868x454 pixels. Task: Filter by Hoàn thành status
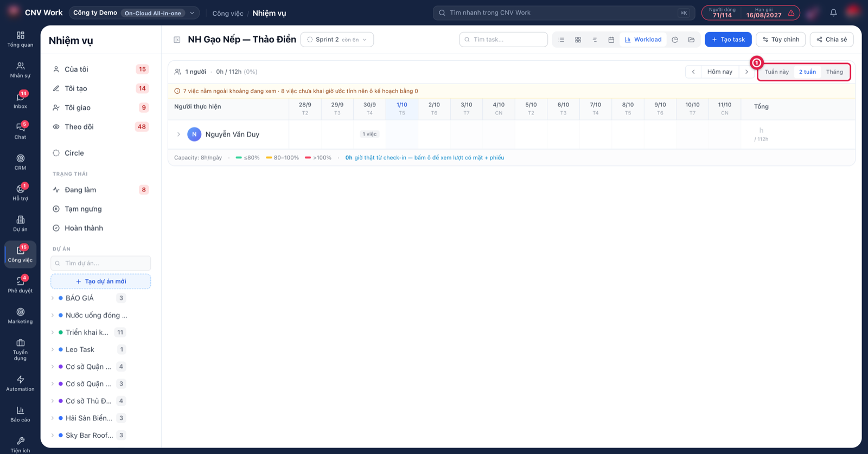pos(100,228)
